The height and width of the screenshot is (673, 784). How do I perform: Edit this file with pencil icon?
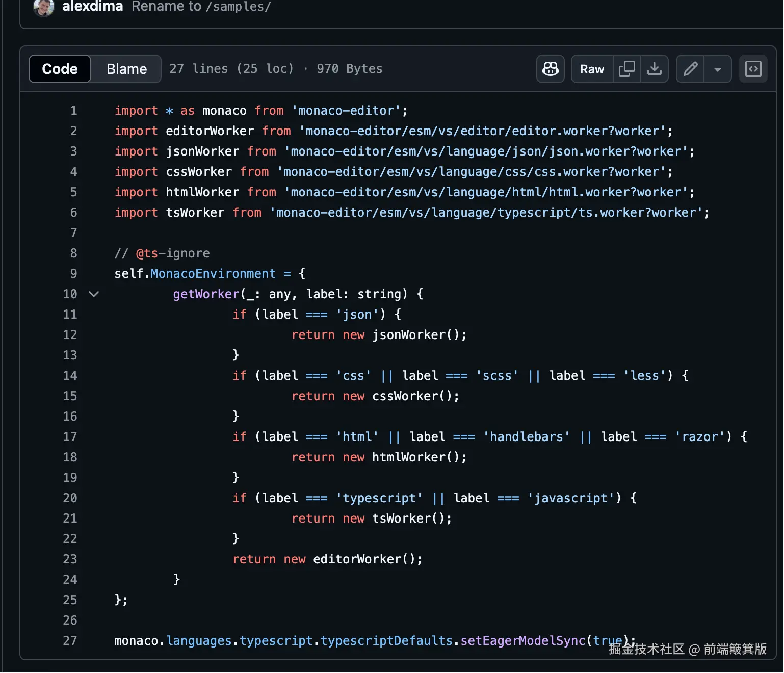(690, 69)
